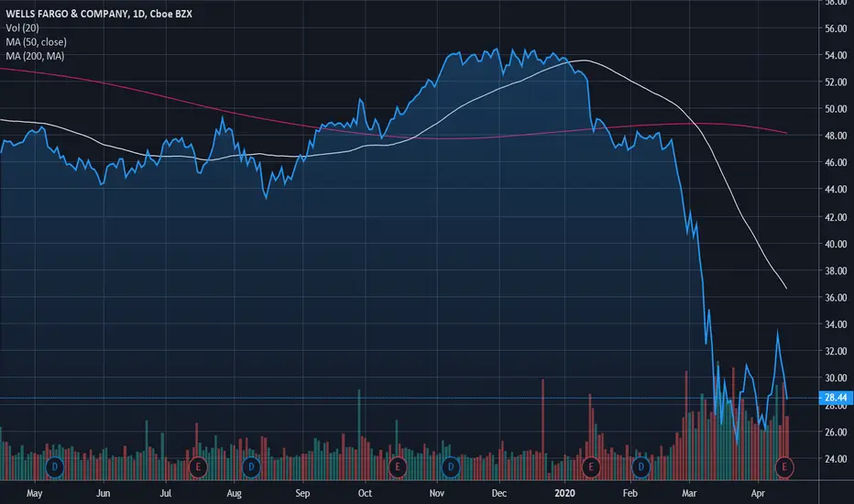This screenshot has width=854, height=504.
Task: Click the 34.00 price axis label
Action: (836, 324)
